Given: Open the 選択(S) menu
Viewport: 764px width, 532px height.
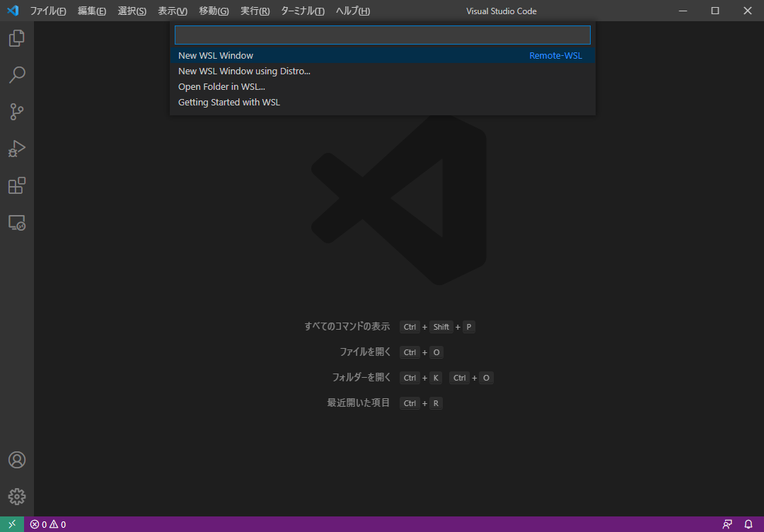Looking at the screenshot, I should pos(132,11).
